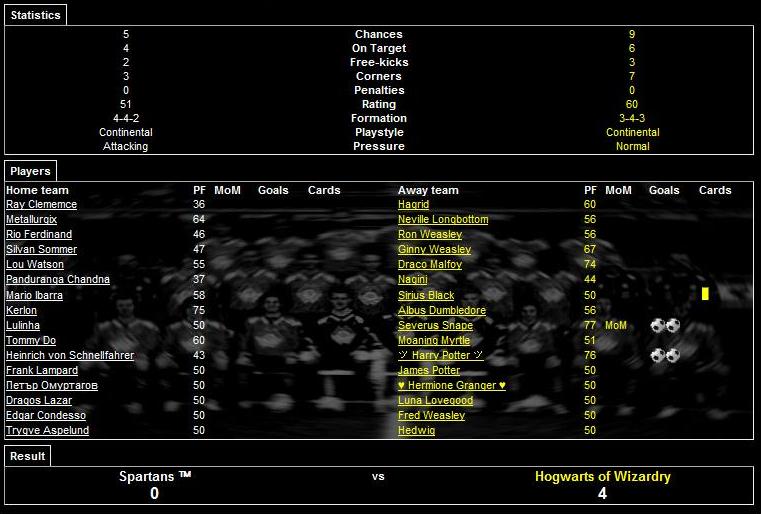Open player James Potter
This screenshot has height=514, width=761.
click(x=429, y=370)
